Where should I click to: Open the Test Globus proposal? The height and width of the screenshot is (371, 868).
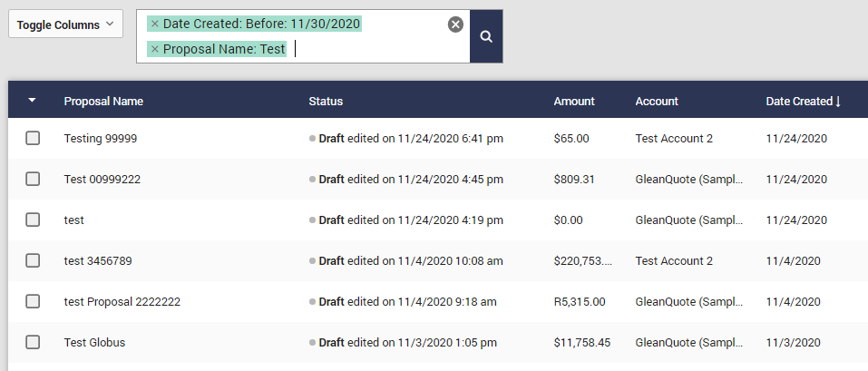click(94, 343)
